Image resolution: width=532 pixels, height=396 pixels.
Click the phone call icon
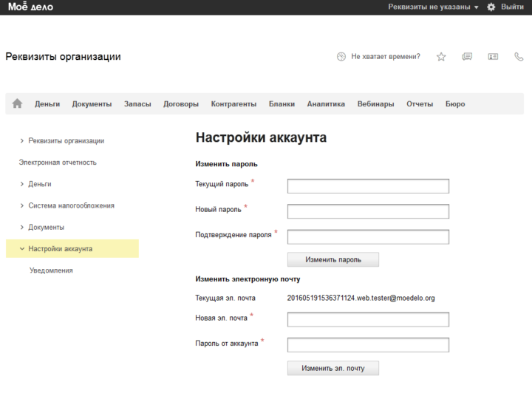(519, 57)
